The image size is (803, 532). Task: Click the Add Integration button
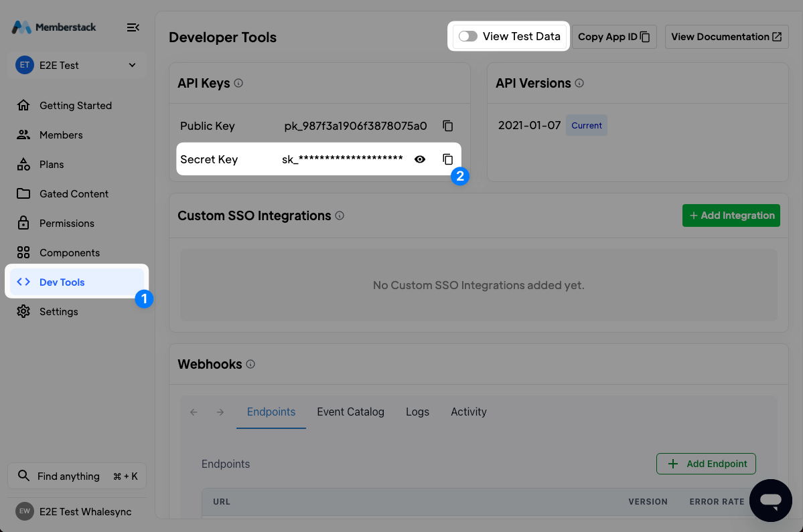731,215
